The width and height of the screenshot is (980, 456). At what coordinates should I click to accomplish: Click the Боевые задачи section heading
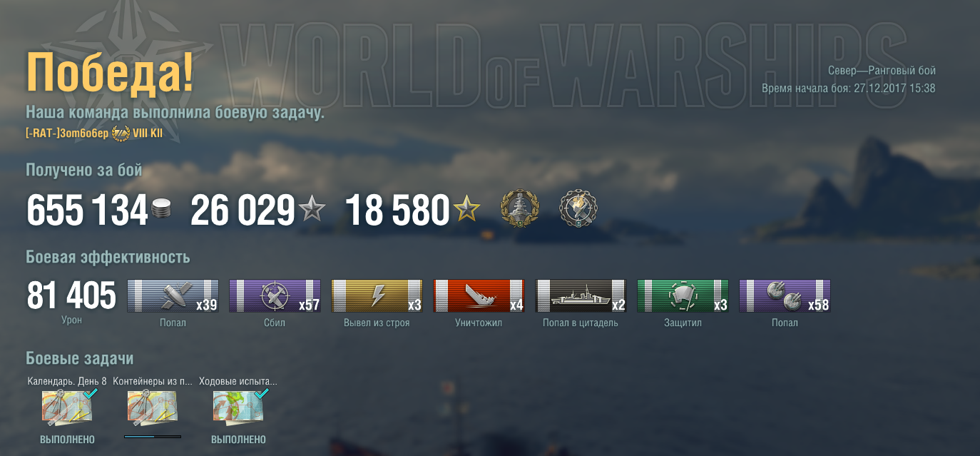pos(80,358)
